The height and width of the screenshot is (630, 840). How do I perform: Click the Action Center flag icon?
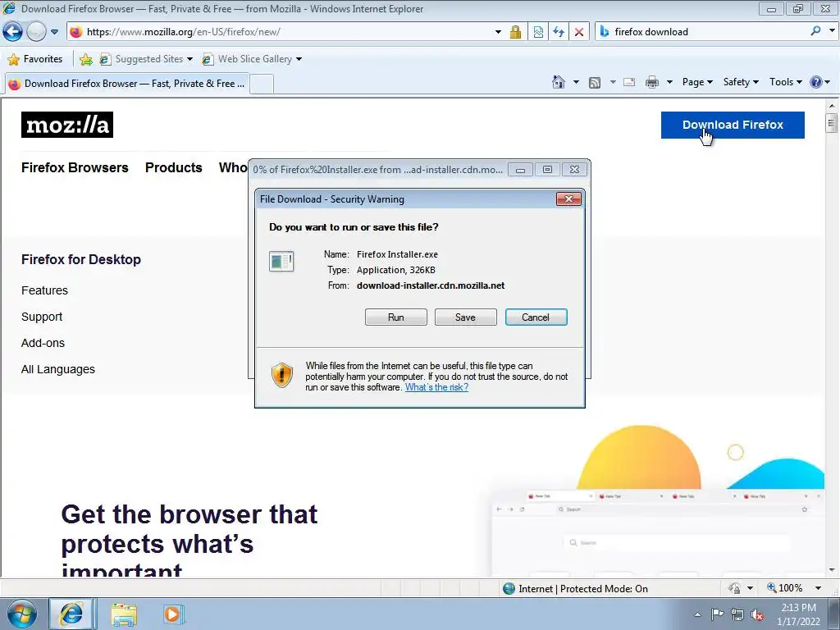coord(717,614)
